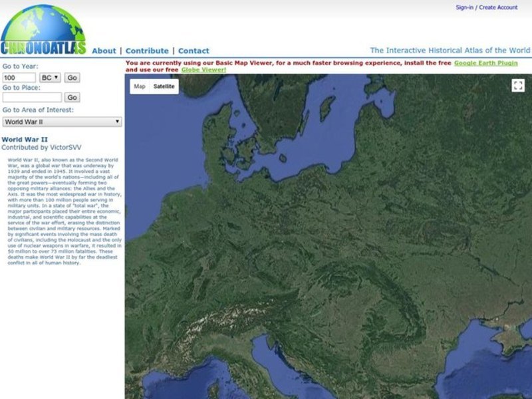Switch the map to Map view

[x=140, y=86]
